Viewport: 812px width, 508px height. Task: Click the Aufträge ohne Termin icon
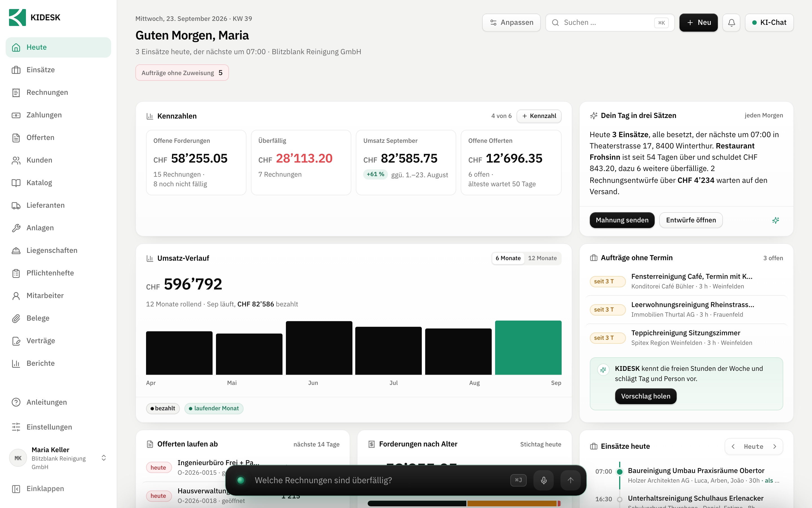click(x=593, y=258)
